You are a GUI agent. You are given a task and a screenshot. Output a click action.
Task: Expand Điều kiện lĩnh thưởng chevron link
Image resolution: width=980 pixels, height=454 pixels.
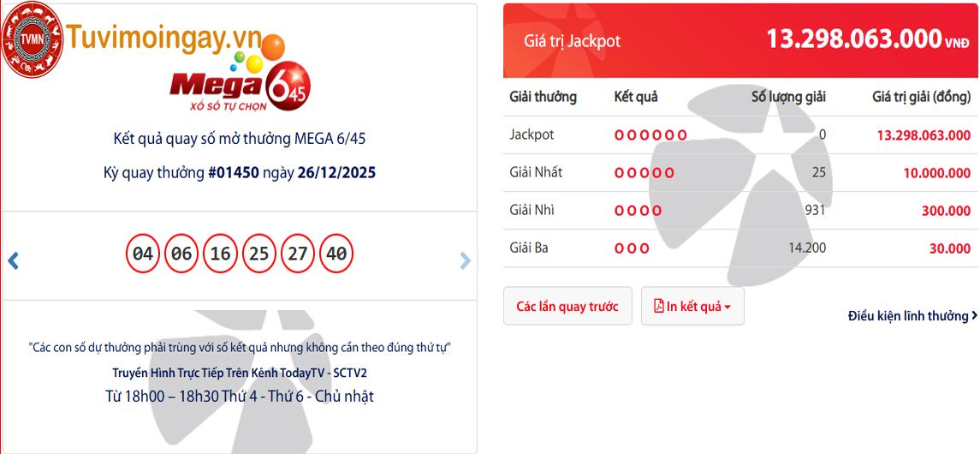coord(912,316)
